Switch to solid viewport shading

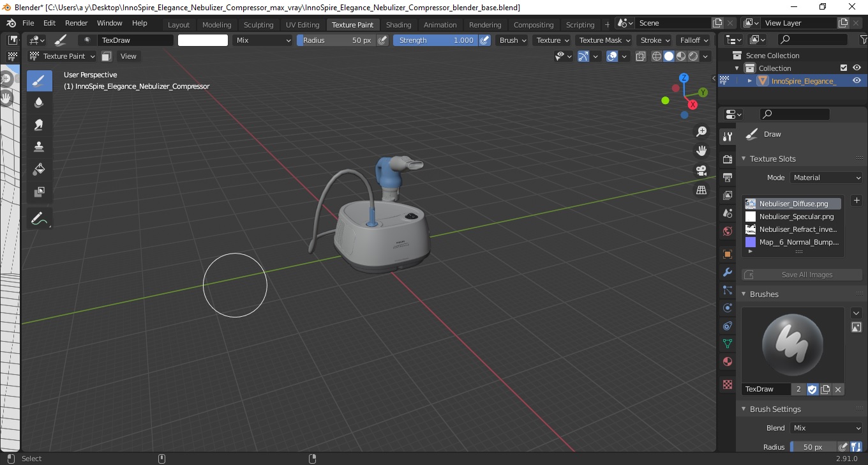tap(668, 56)
